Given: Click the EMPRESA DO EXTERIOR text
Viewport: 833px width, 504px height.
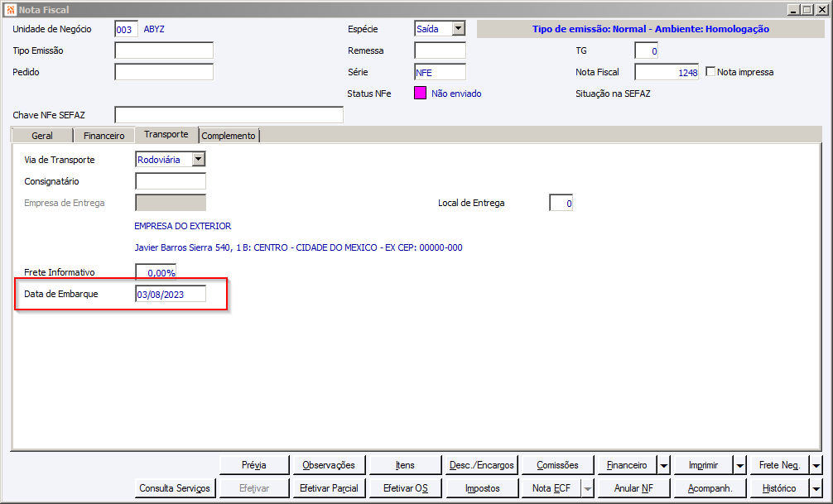Looking at the screenshot, I should pos(183,226).
